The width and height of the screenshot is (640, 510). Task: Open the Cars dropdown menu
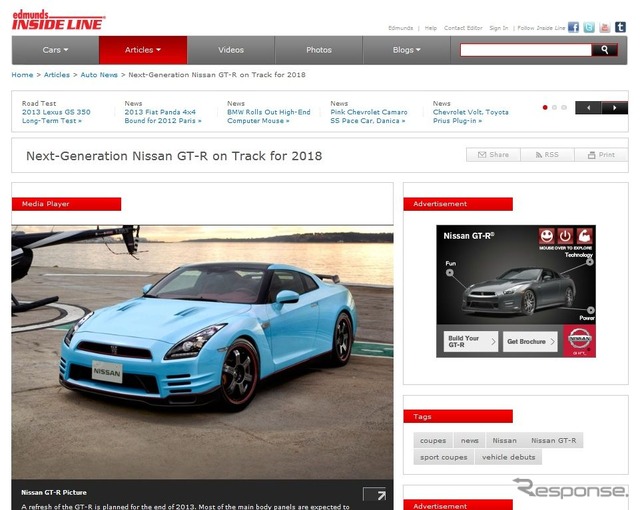pos(55,50)
